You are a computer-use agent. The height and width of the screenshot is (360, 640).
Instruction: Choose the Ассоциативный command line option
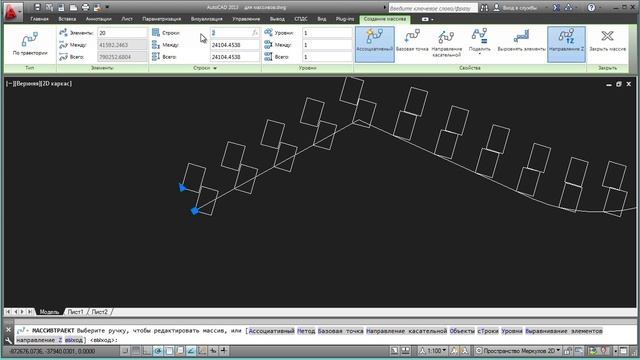point(271,331)
